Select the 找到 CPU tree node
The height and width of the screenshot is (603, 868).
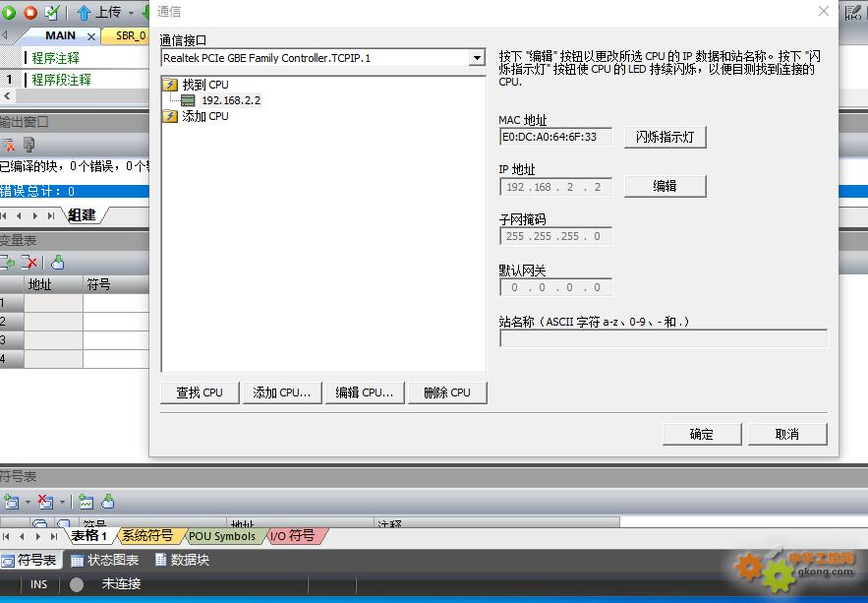tap(205, 85)
